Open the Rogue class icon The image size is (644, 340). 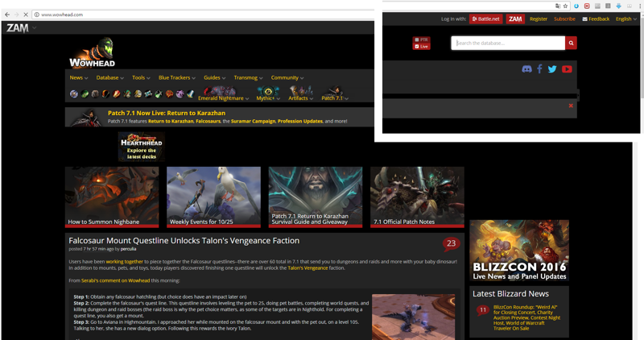click(x=159, y=94)
